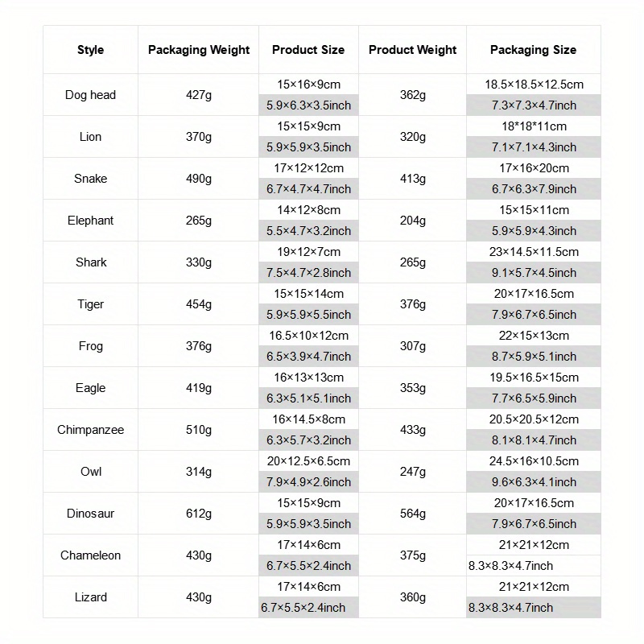This screenshot has width=644, height=644.
Task: Click the Product Weight column header
Action: tap(412, 50)
